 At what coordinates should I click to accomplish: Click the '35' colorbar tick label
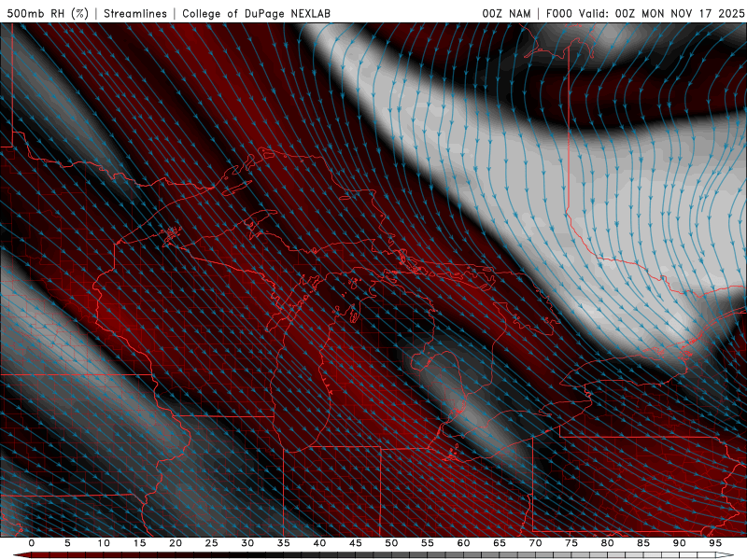point(284,543)
